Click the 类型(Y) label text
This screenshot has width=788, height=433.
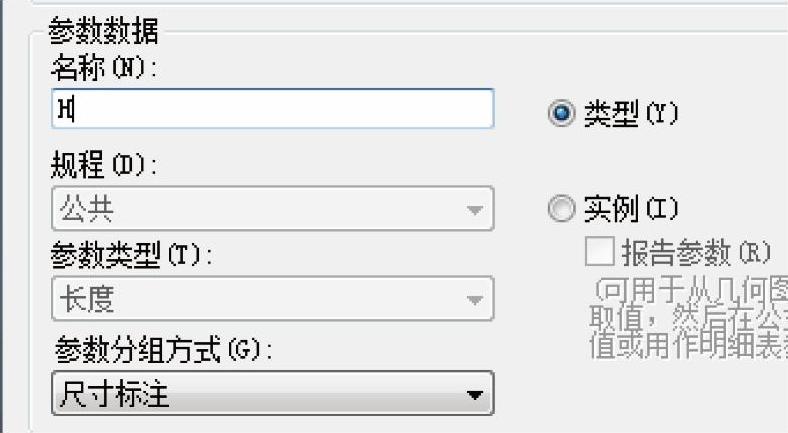631,114
